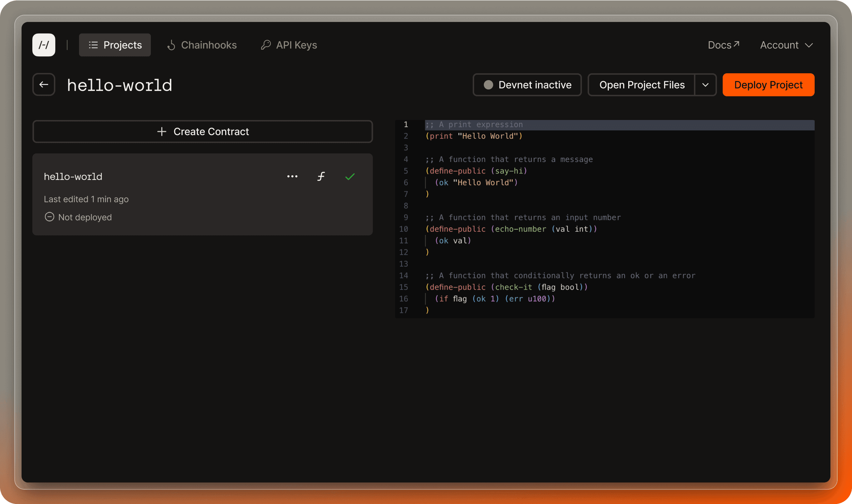Open the API Keys tab
This screenshot has height=504, width=852.
(289, 45)
